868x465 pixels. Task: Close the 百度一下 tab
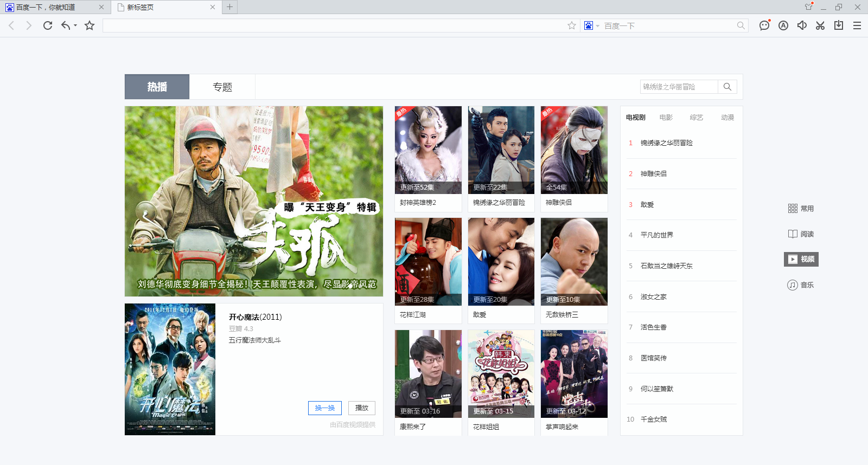point(101,7)
